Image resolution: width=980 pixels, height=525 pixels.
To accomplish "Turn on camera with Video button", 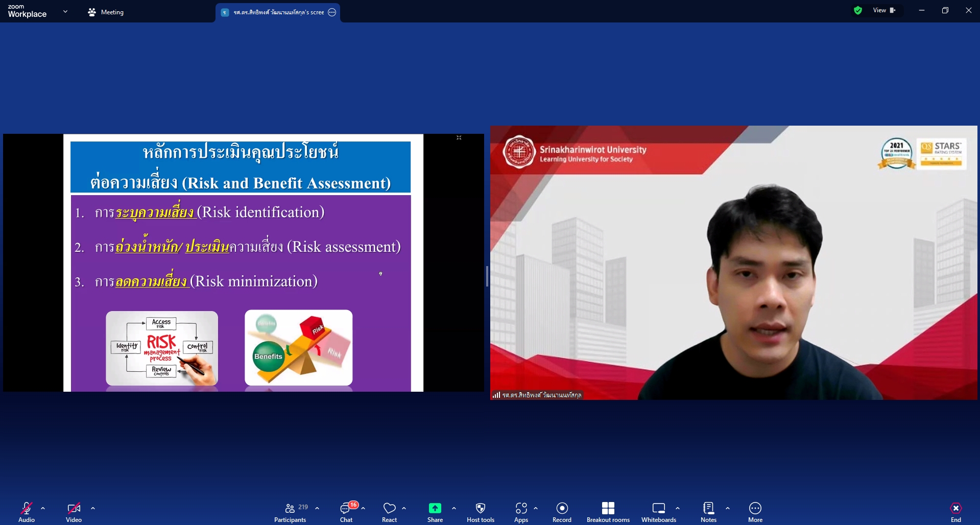I will 74,512.
